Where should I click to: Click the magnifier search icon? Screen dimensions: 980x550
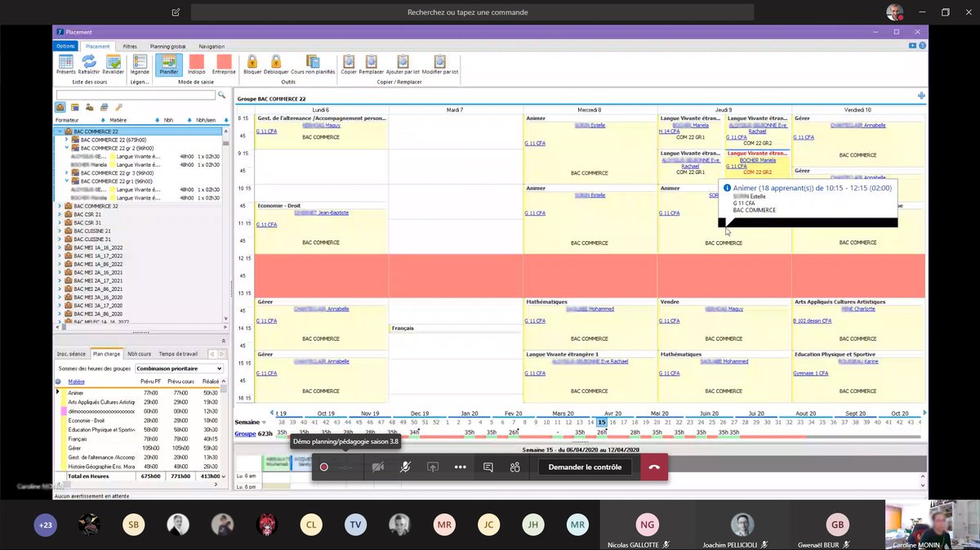[222, 95]
